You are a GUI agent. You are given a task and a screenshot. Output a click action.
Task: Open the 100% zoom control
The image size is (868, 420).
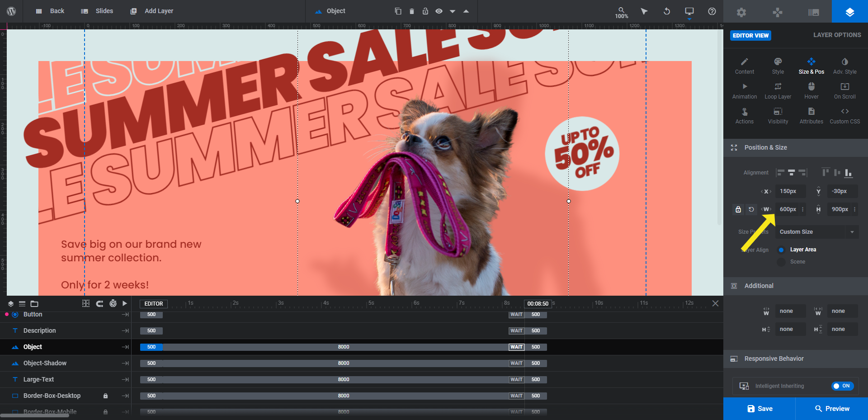click(x=622, y=13)
